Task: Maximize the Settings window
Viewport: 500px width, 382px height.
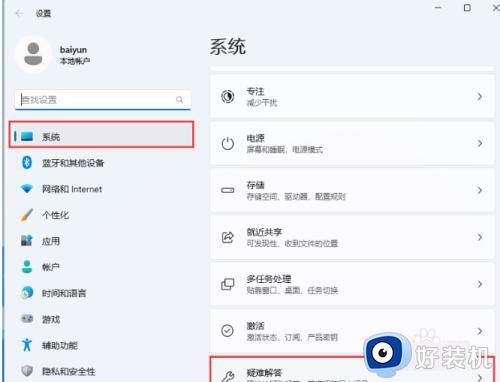Action: [x=467, y=8]
